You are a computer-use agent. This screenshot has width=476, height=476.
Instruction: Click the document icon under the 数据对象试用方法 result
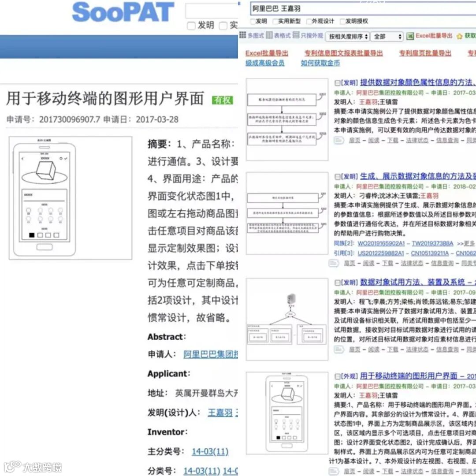tap(339, 350)
